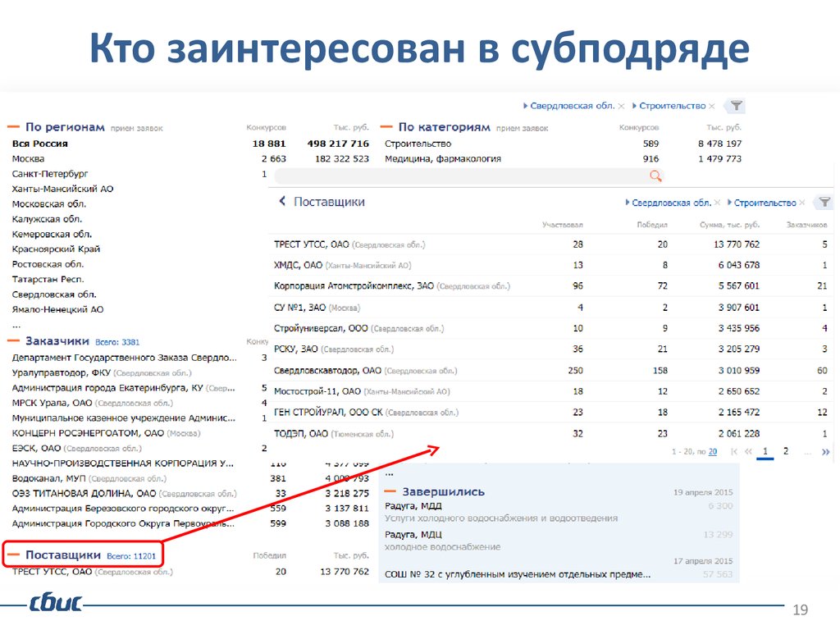Screen dimensions: 840x630
Task: Jump to first page of suppliers list
Action: pos(734,451)
